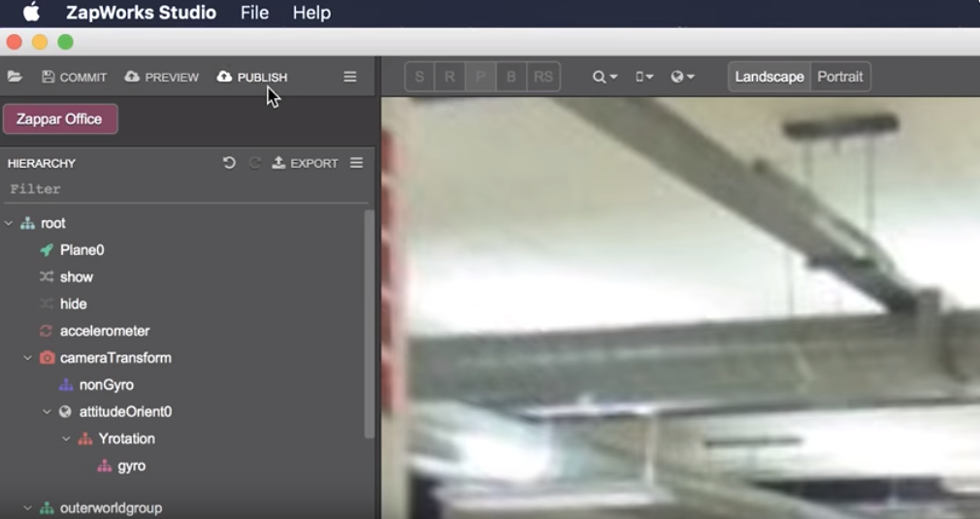
Task: Click the EXPORT button in Hierarchy
Action: (x=305, y=163)
